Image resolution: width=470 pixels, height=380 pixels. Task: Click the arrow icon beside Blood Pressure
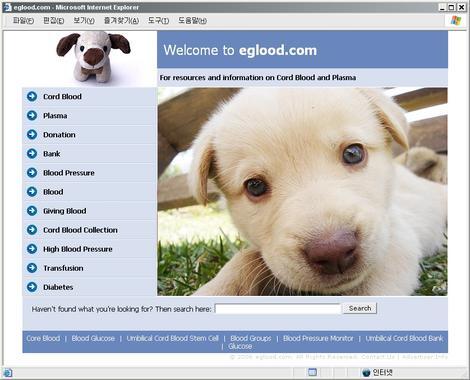(32, 172)
